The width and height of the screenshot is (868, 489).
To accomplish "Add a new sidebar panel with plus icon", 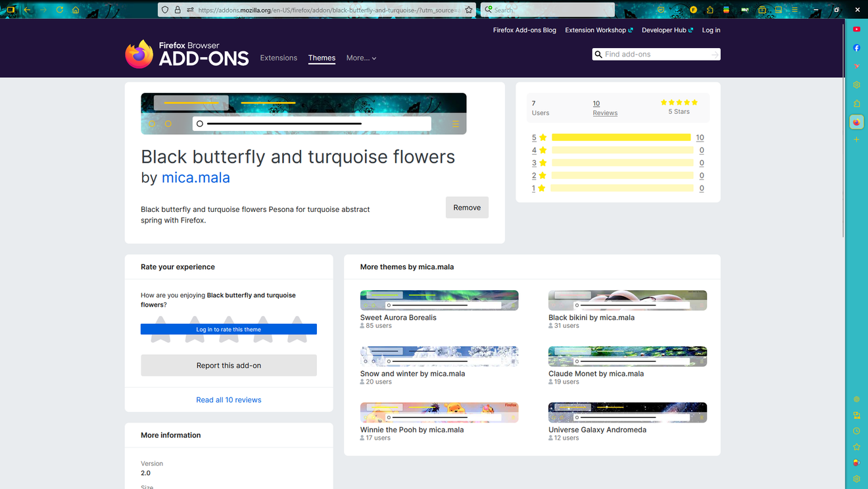I will [x=856, y=140].
